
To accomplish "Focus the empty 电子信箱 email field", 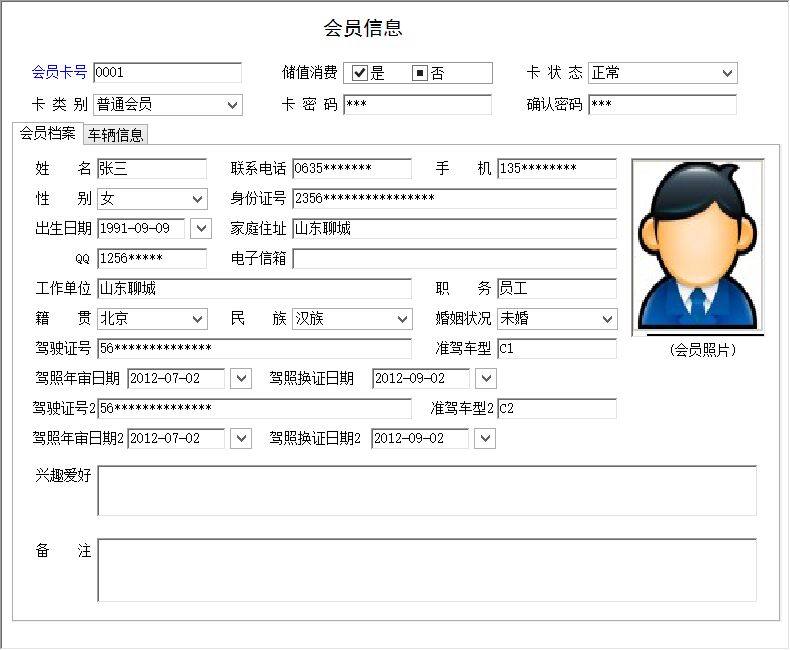I will [454, 259].
